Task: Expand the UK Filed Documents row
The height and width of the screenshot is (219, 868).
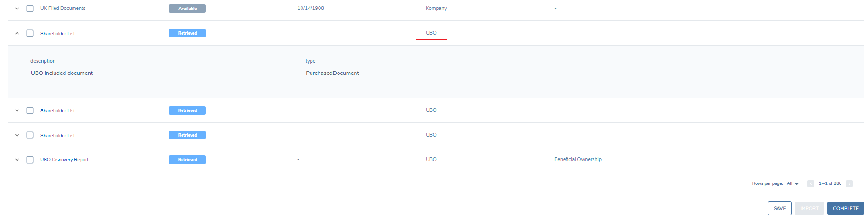Action: click(x=17, y=9)
